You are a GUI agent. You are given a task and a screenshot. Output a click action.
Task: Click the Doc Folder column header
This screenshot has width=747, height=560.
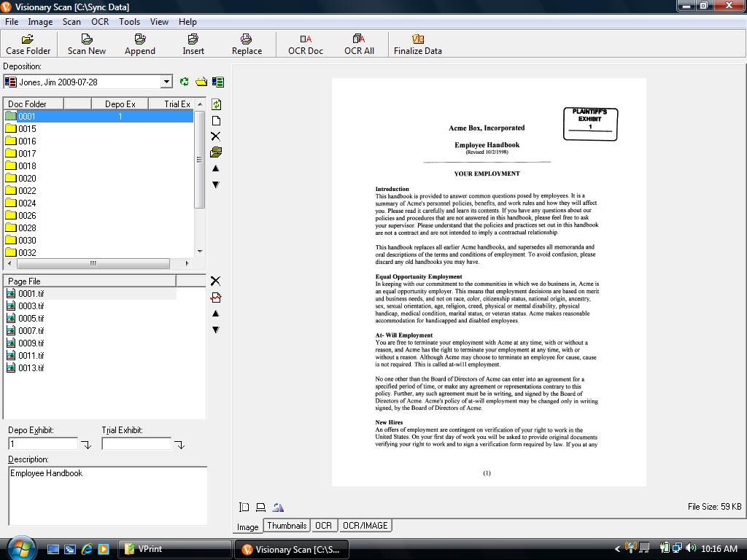click(34, 104)
